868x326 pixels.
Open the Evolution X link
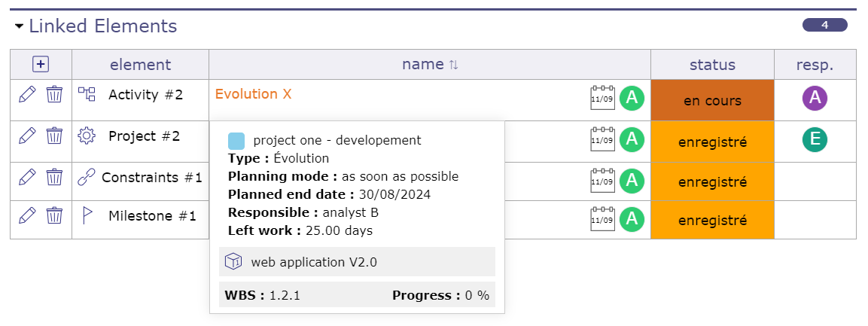point(253,94)
